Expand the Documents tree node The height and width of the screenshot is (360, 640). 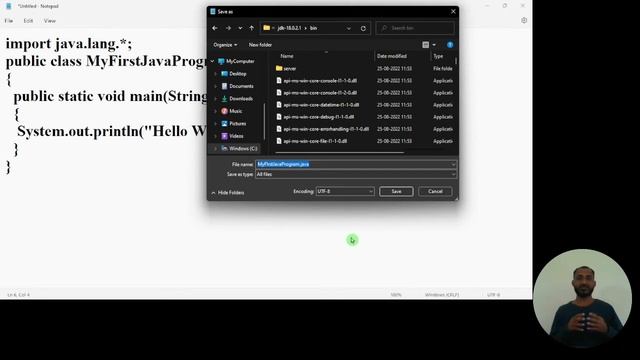coord(216,86)
